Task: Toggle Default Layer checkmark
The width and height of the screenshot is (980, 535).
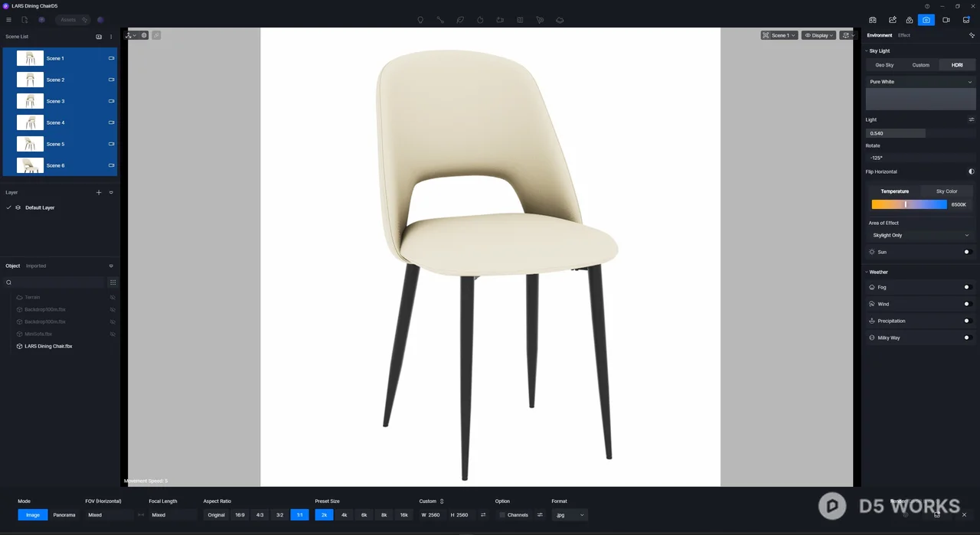Action: 8,207
